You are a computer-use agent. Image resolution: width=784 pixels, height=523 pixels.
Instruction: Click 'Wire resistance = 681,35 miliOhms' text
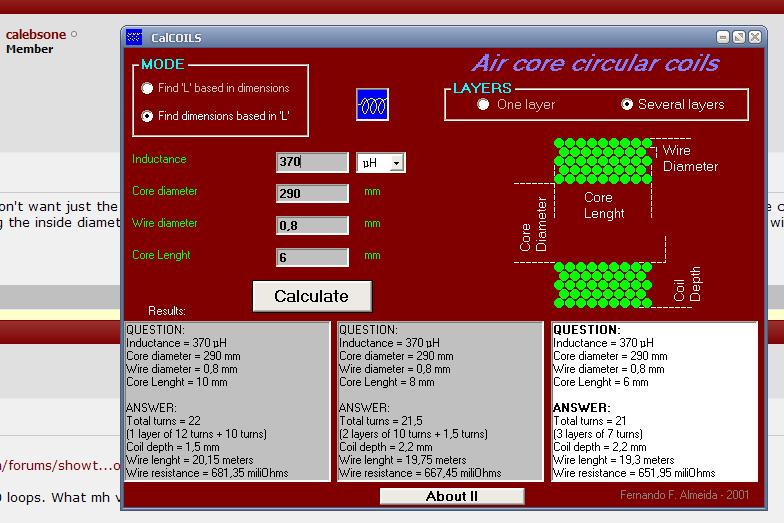(207, 473)
